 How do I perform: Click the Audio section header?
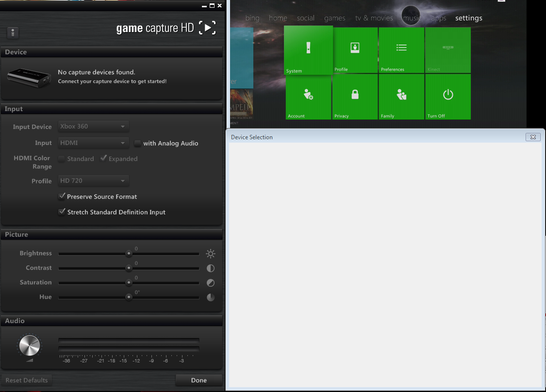click(112, 321)
